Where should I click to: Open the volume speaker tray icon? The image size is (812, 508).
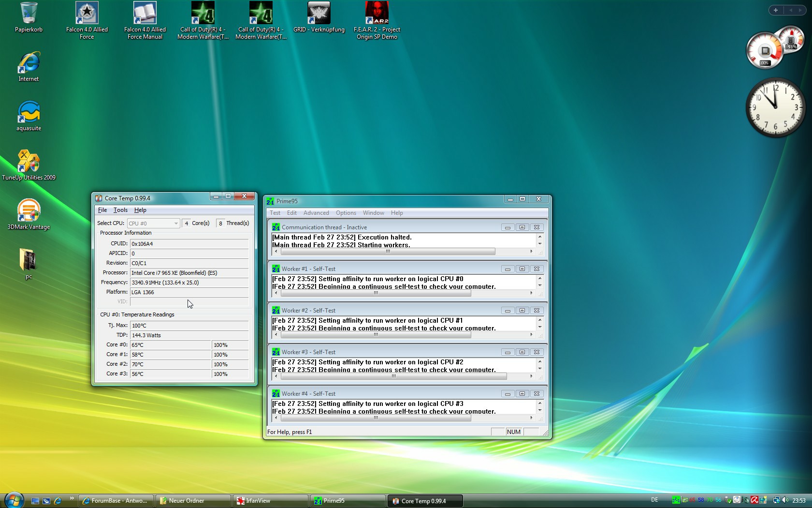785,500
